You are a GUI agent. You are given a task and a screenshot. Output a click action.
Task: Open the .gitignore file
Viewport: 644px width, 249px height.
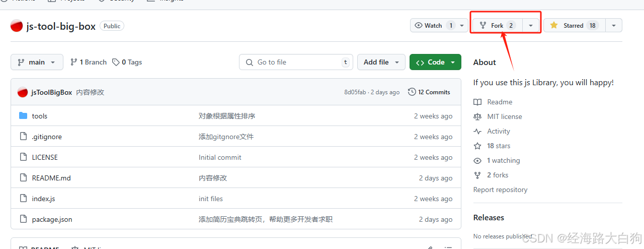click(x=47, y=137)
